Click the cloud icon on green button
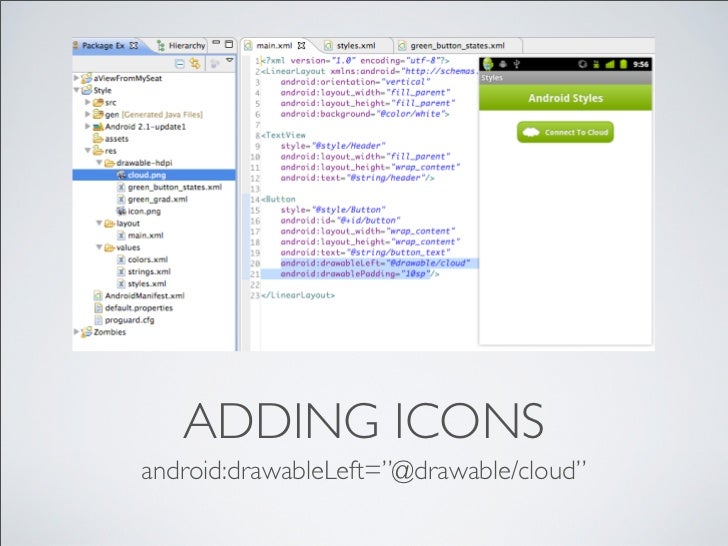This screenshot has height=546, width=728. point(531,132)
